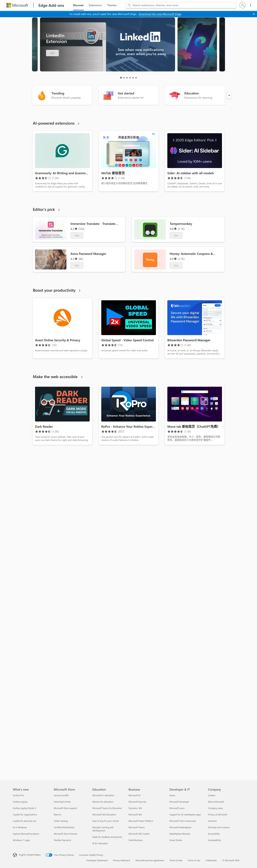Click Get button for Avira Password Manager

pyautogui.click(x=77, y=265)
